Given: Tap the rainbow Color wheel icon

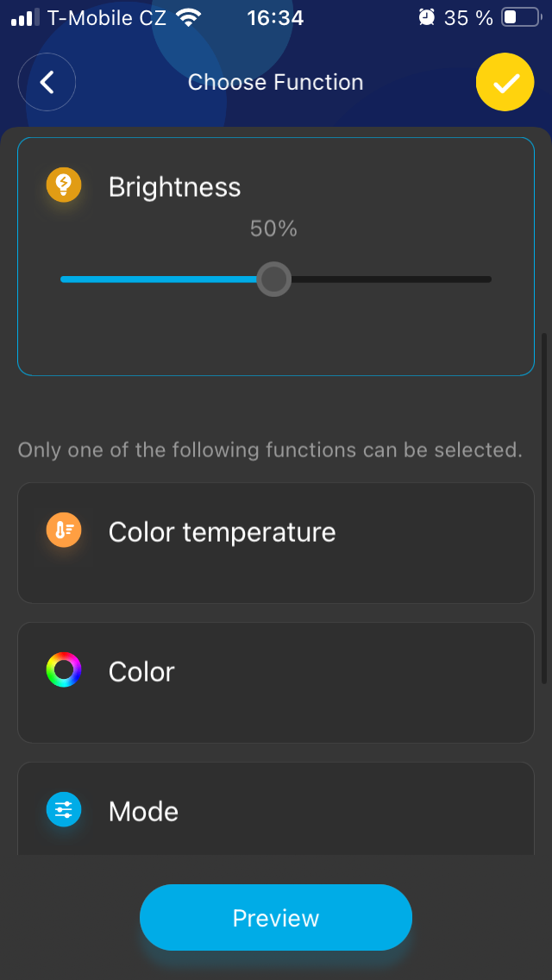Looking at the screenshot, I should pos(64,670).
